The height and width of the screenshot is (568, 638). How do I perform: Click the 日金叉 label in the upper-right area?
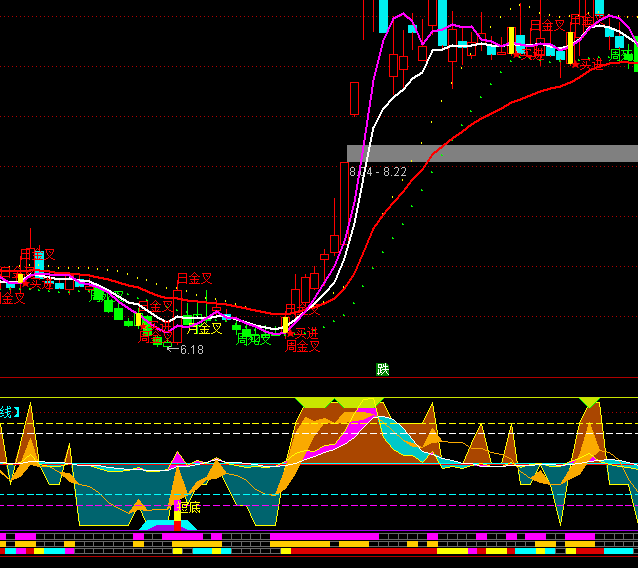547,24
